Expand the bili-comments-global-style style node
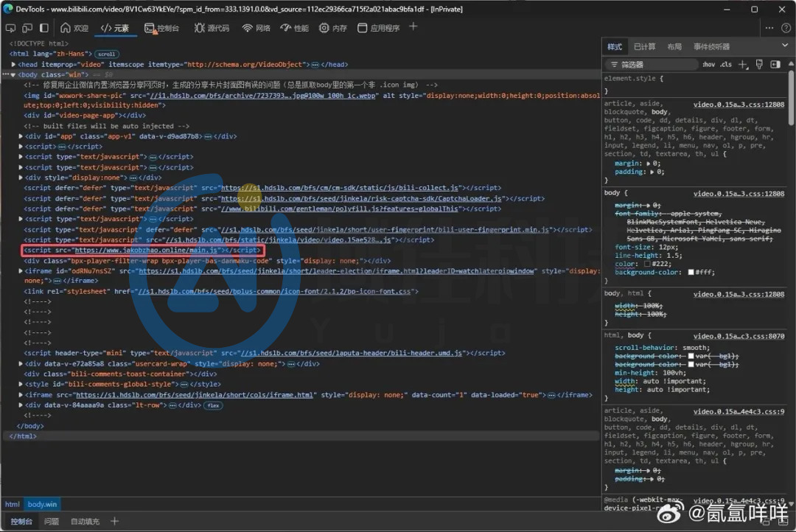Screen dimensions: 796x532 (x=21, y=385)
